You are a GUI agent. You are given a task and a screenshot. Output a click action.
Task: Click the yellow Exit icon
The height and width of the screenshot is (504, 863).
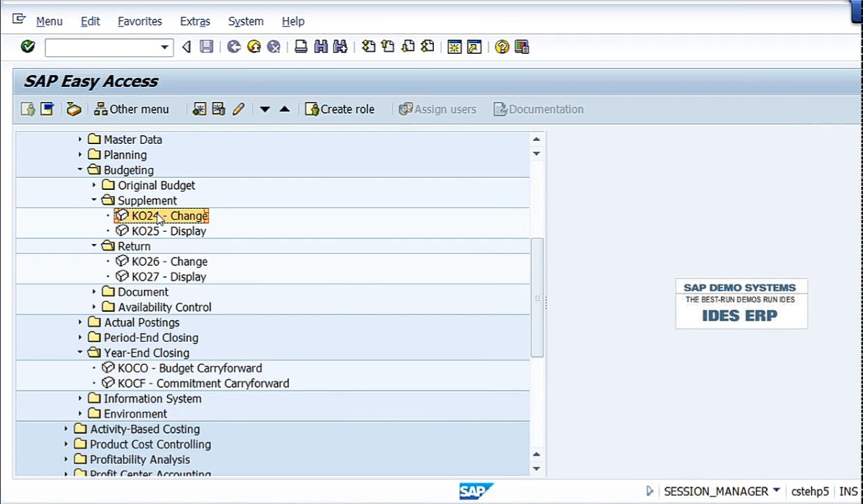(x=254, y=47)
